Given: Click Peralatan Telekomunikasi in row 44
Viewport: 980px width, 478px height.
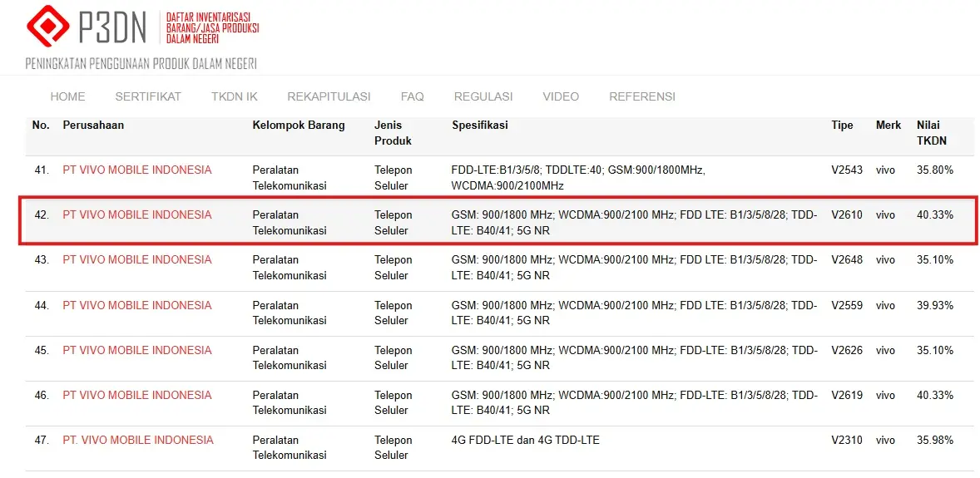Looking at the screenshot, I should tap(290, 313).
